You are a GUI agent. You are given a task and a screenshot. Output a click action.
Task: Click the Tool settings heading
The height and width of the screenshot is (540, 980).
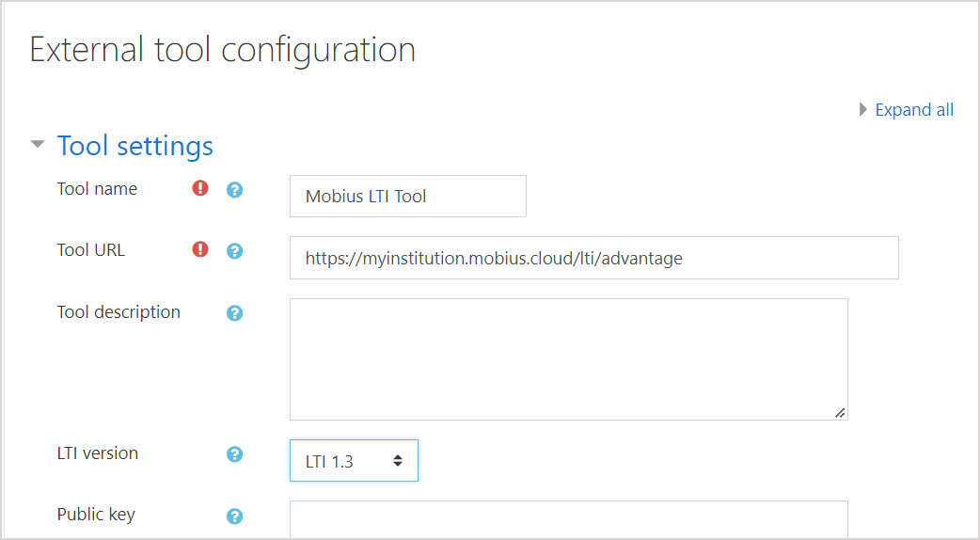tap(135, 146)
